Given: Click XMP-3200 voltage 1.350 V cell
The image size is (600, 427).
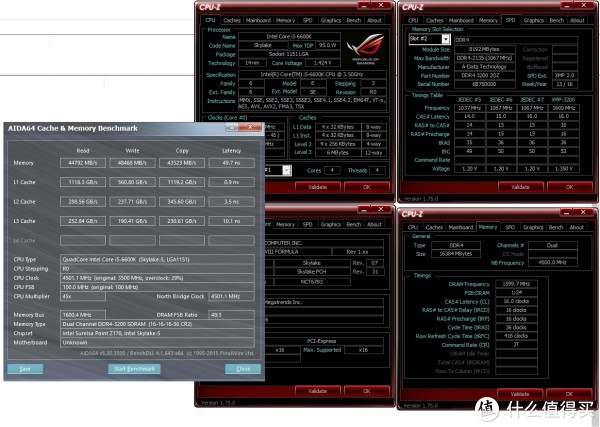Looking at the screenshot, I should pyautogui.click(x=564, y=169).
